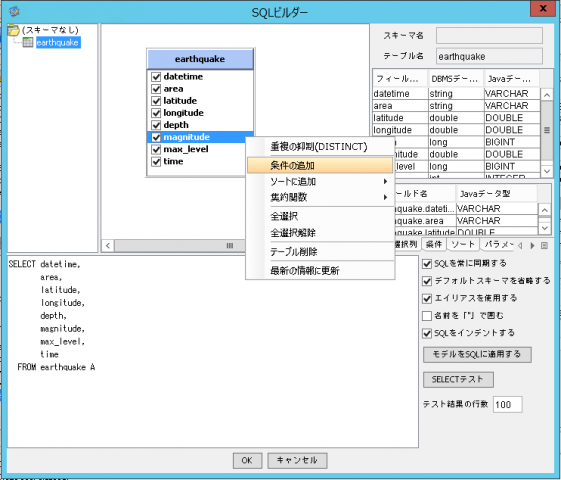Click the スキーマ名 input field
This screenshot has height=480, width=561.
[x=489, y=35]
